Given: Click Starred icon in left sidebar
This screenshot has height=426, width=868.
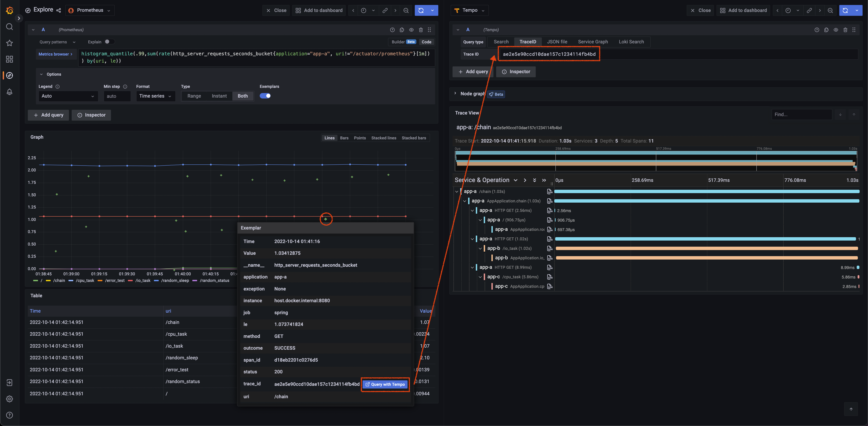Looking at the screenshot, I should click(x=9, y=43).
